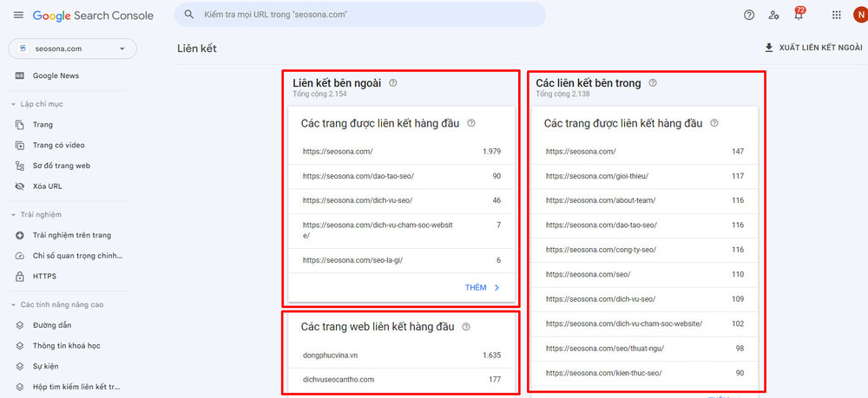Image resolution: width=868 pixels, height=398 pixels.
Task: Click XUẤT LIÊN KẾT NGOÀI button
Action: pyautogui.click(x=813, y=48)
